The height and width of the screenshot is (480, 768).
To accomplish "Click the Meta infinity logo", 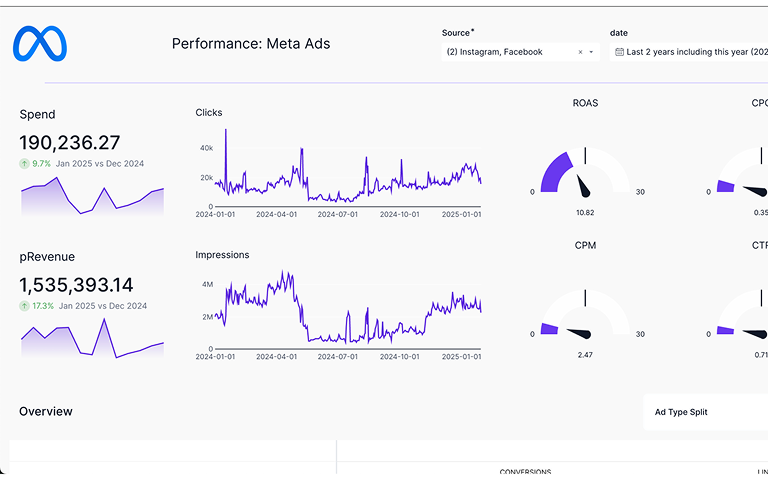I will tap(40, 45).
